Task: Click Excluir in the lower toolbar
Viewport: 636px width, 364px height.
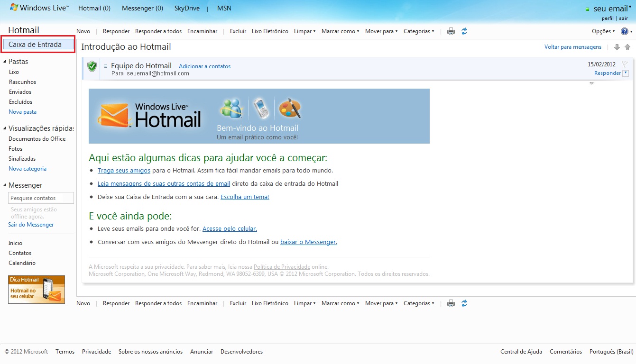Action: [x=238, y=303]
